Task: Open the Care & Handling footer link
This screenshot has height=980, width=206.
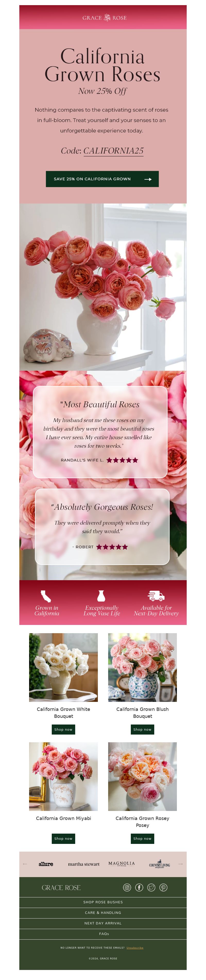Action: (x=103, y=912)
